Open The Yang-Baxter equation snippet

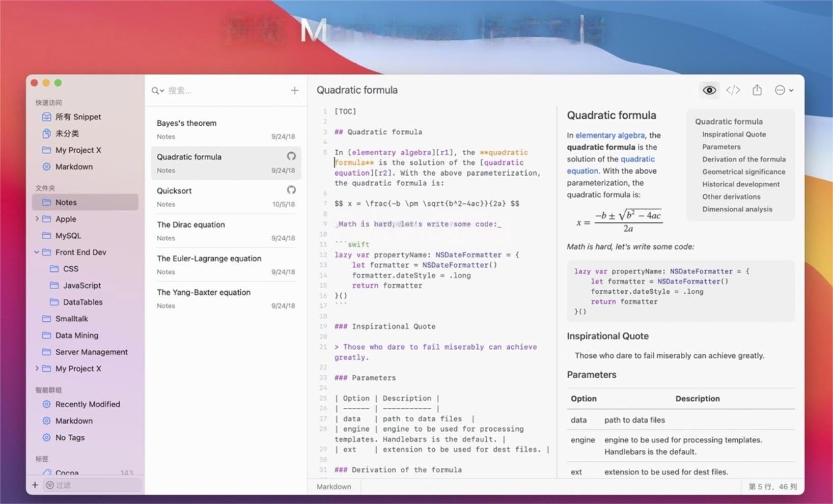226,298
